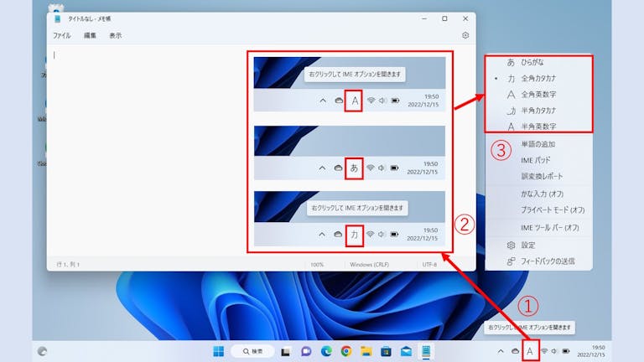Maximize the Notepad window
The height and width of the screenshot is (362, 644).
(x=444, y=19)
